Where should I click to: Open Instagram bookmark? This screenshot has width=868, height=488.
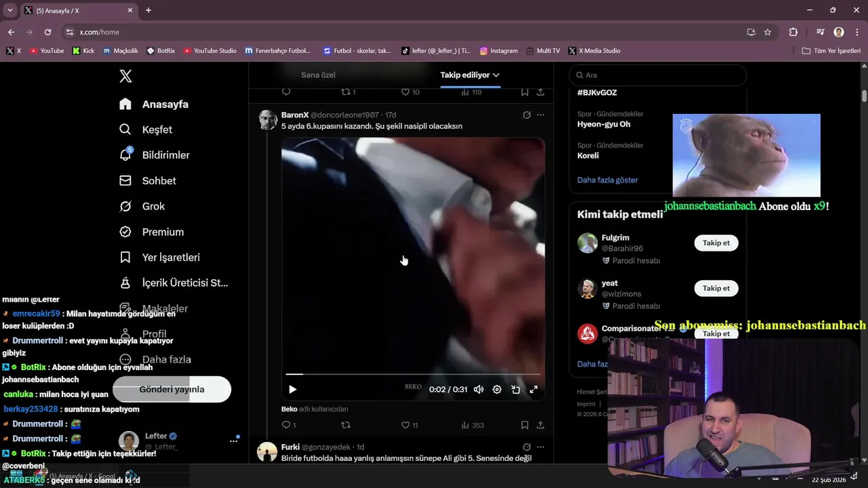pos(498,51)
